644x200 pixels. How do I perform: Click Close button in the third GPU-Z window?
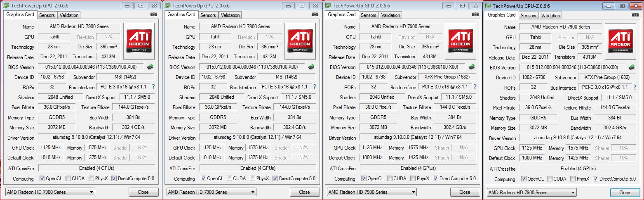465,192
